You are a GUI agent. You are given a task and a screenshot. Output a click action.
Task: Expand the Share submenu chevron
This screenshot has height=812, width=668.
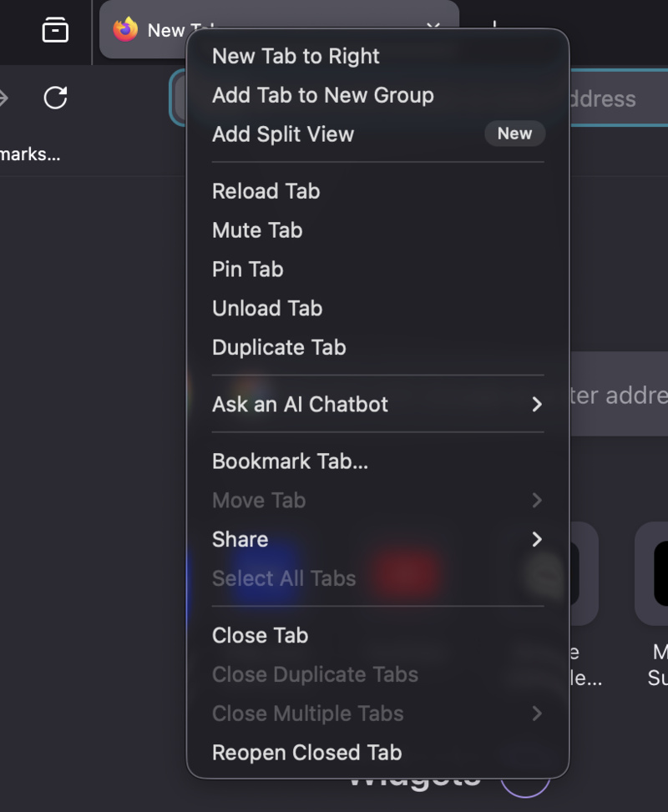[537, 539]
